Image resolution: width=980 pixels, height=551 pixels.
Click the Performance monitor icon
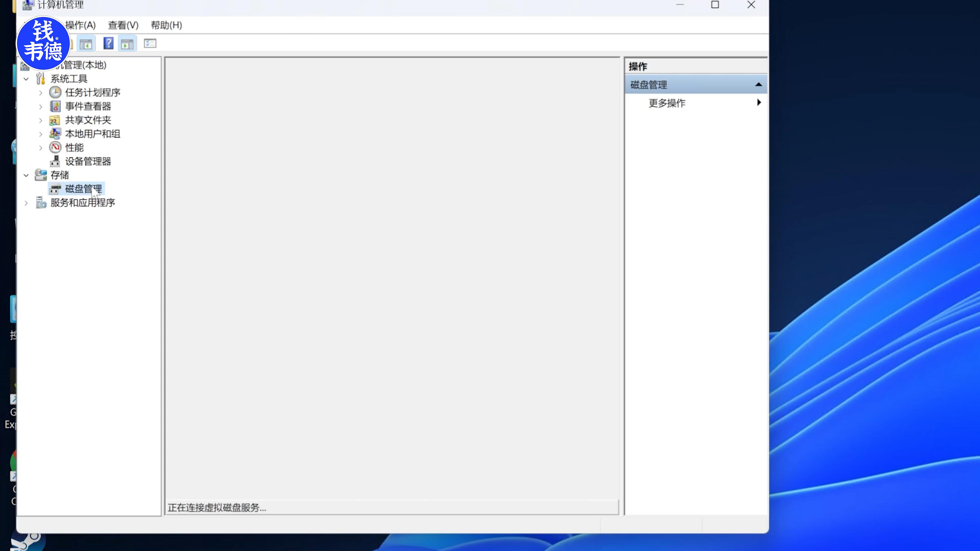click(56, 147)
